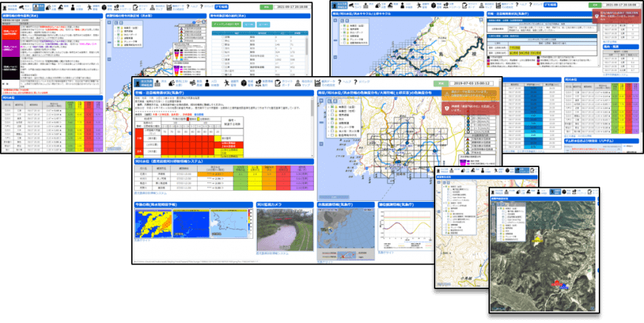This screenshot has height=323, width=644.
Task: Expand the テレメータ等 tree node in top-right window
Action: (x=341, y=39)
